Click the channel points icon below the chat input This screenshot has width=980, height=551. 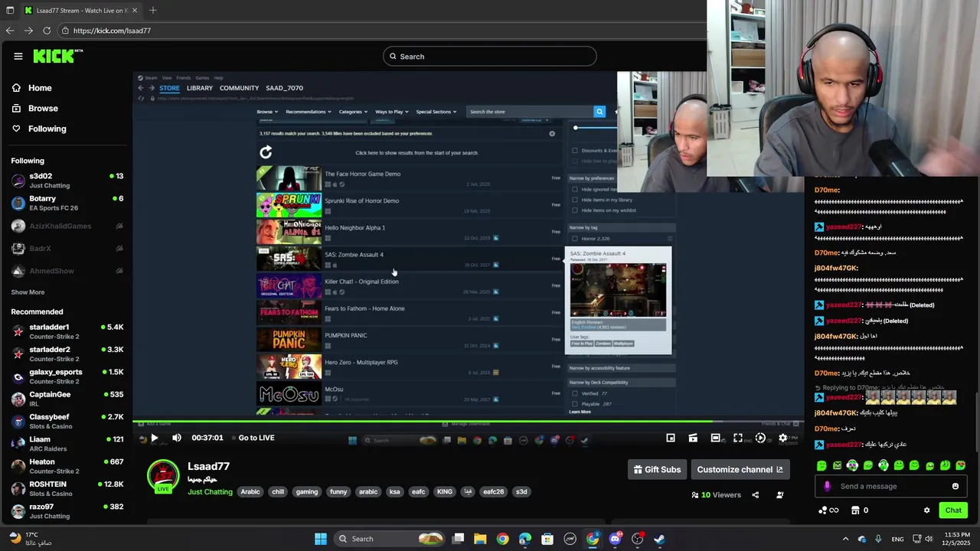click(828, 510)
